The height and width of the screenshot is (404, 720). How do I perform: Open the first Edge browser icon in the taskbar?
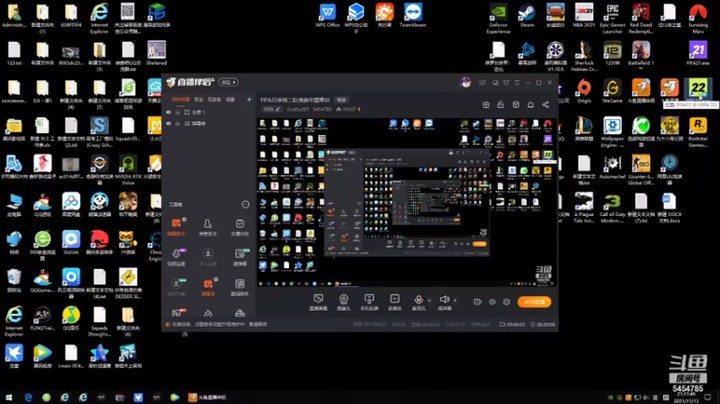(28, 397)
